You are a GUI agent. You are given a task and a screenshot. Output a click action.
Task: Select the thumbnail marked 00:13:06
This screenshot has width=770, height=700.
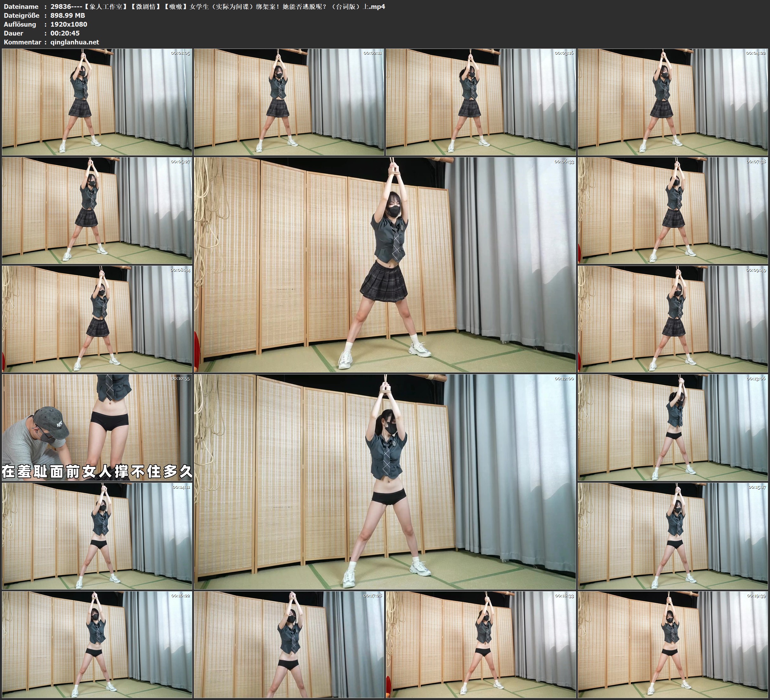(x=673, y=427)
